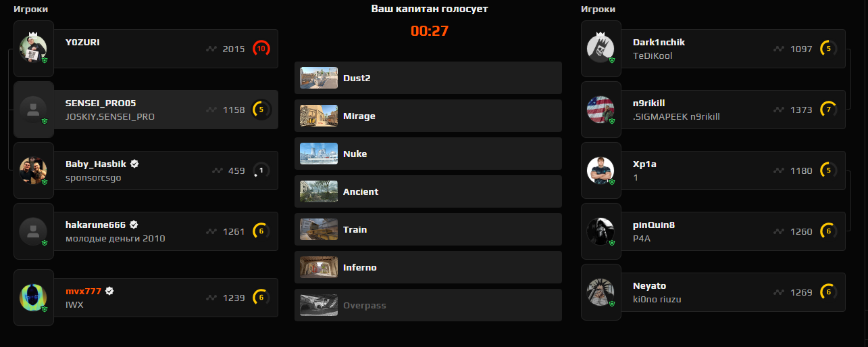868x347 pixels.
Task: Click the greyed-out Overpass map
Action: (x=428, y=305)
